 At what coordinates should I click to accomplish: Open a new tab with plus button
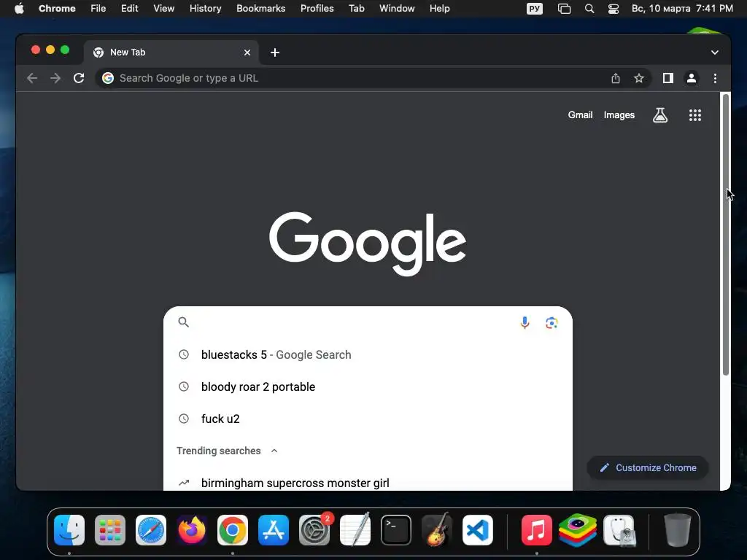click(275, 52)
